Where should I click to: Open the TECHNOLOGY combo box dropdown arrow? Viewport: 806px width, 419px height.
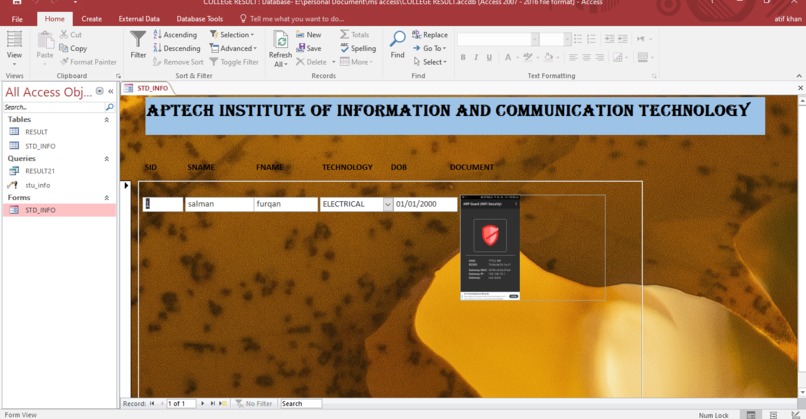coord(388,204)
